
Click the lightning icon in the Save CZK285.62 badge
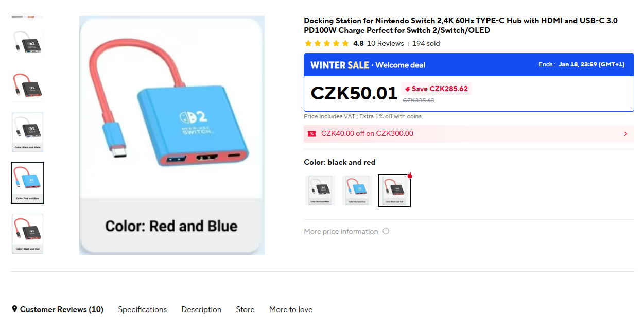(407, 89)
